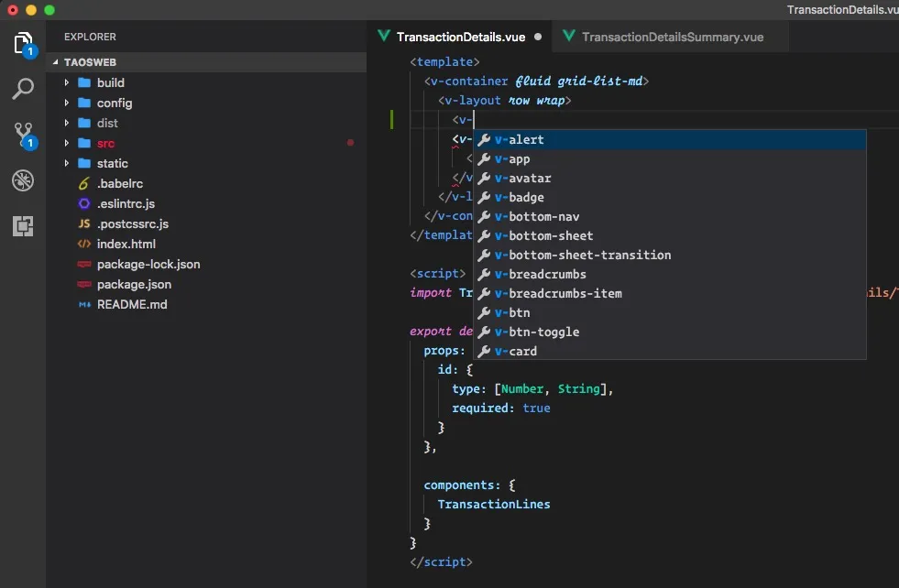Pick v-bottom-nav completion item
Viewport: 899px width, 588px height.
pyautogui.click(x=669, y=216)
